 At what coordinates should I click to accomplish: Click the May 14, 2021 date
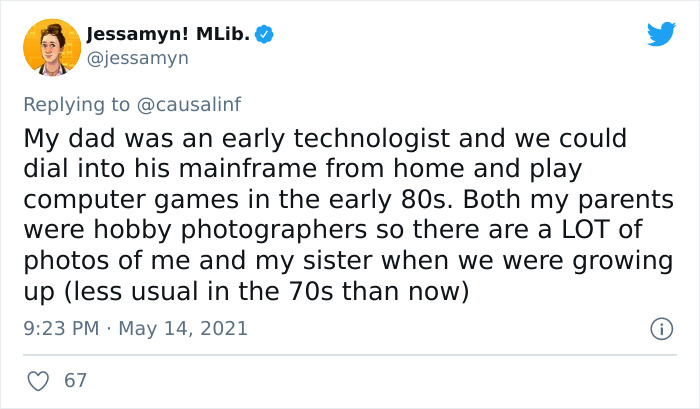[183, 329]
